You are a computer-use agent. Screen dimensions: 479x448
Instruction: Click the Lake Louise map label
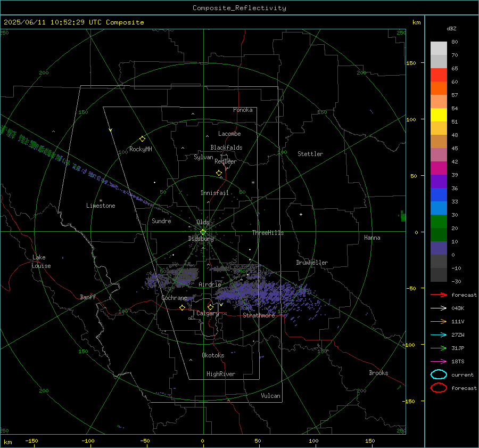(x=41, y=262)
